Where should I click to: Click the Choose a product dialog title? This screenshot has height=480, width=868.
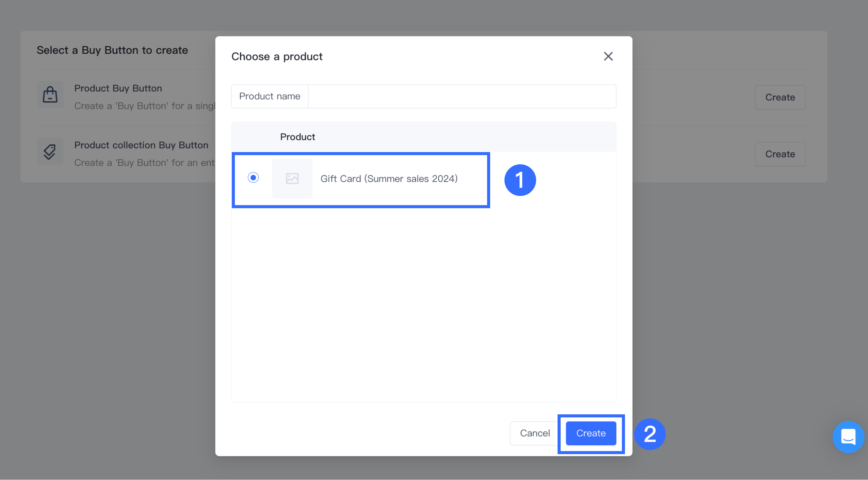(277, 56)
